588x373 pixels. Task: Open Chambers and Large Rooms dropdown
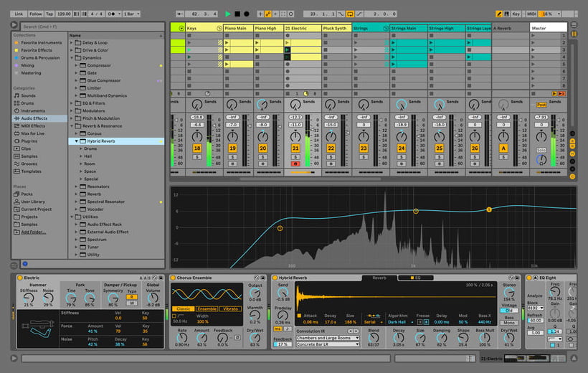pyautogui.click(x=328, y=338)
